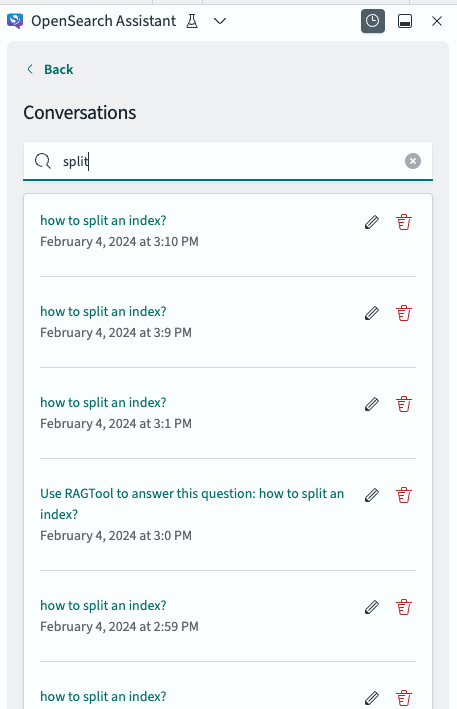Clear the split search text
This screenshot has height=709, width=457.
[x=413, y=161]
